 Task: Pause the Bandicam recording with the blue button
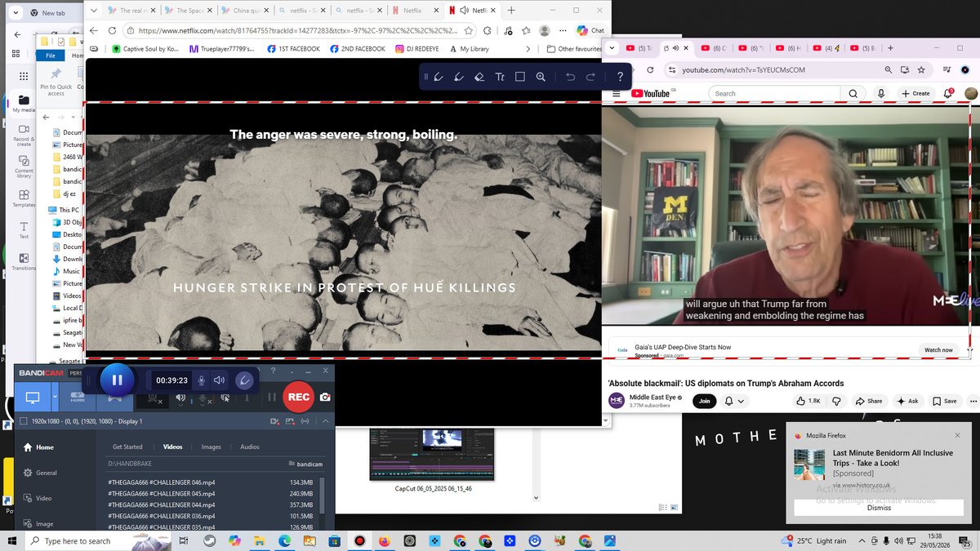click(117, 380)
